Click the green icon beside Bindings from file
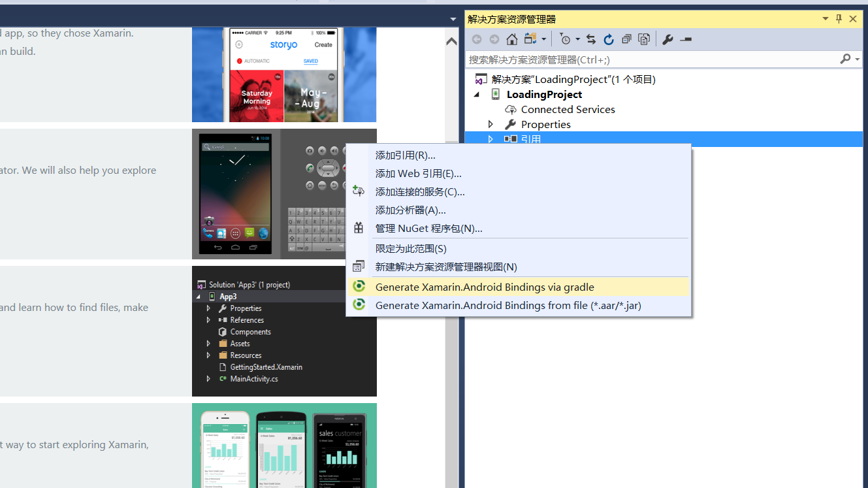868x488 pixels. tap(359, 304)
